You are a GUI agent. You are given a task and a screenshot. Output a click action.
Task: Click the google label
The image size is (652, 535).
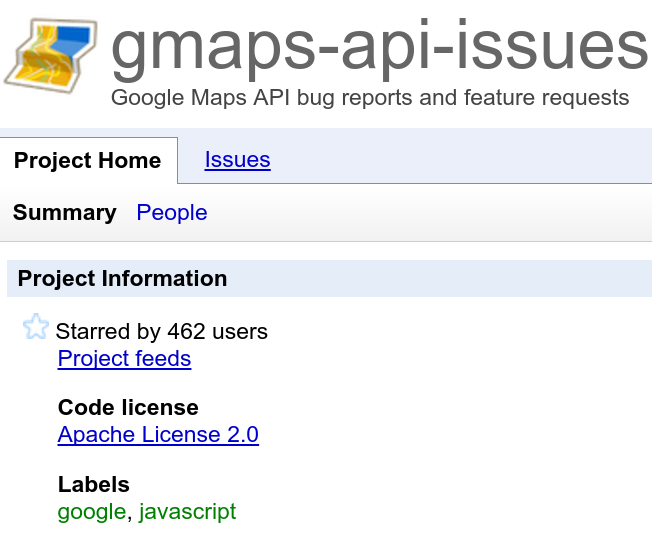[x=91, y=512]
